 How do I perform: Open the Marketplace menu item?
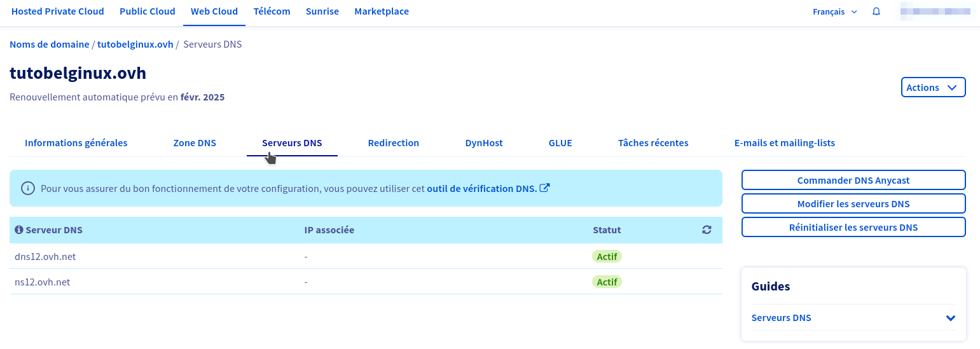click(382, 11)
